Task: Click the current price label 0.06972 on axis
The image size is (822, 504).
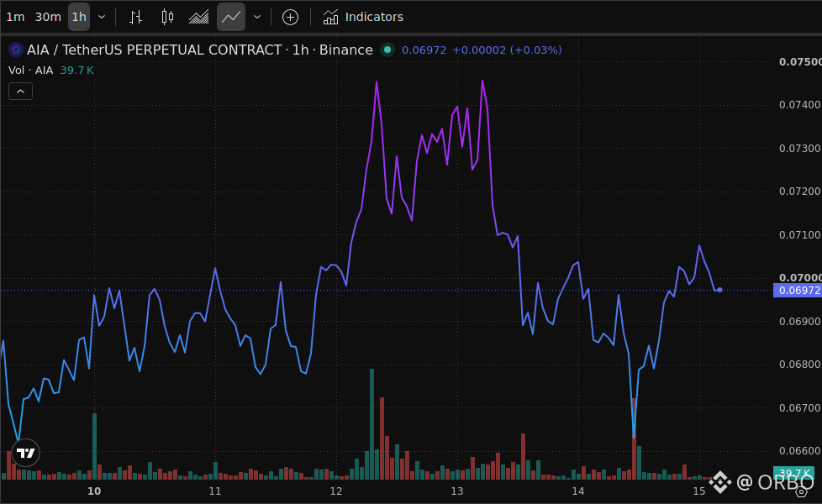Action: pyautogui.click(x=798, y=291)
